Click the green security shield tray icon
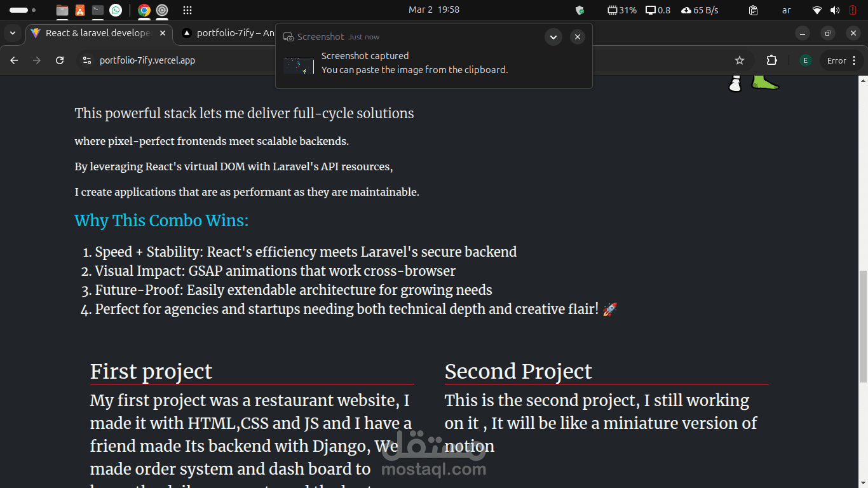Screen dimensions: 868x488 (580, 10)
